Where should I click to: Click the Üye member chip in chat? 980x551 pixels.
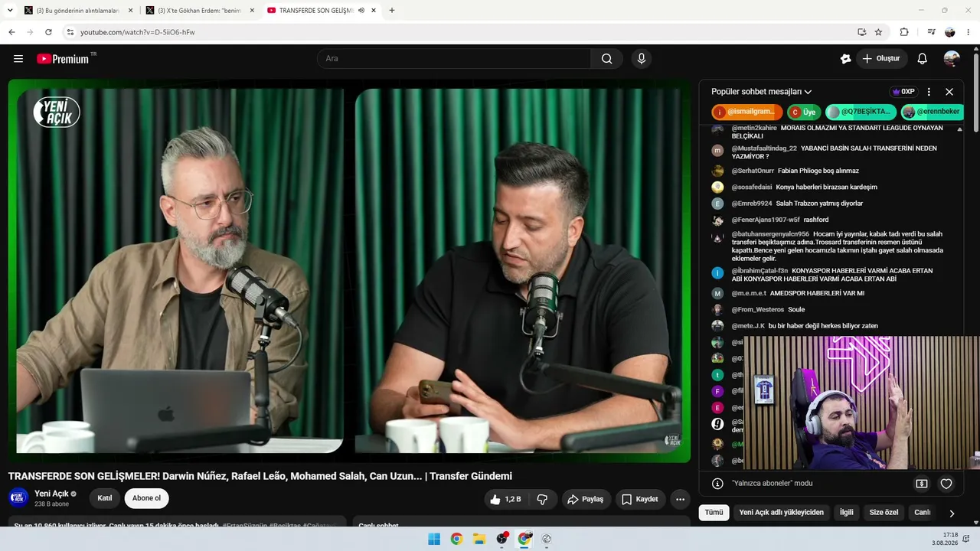[804, 112]
